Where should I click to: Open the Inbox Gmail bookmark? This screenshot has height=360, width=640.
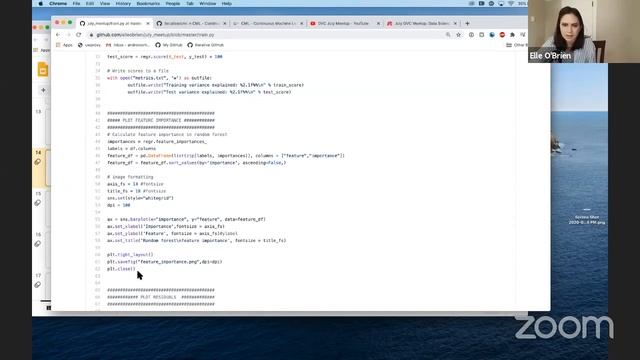pos(128,45)
